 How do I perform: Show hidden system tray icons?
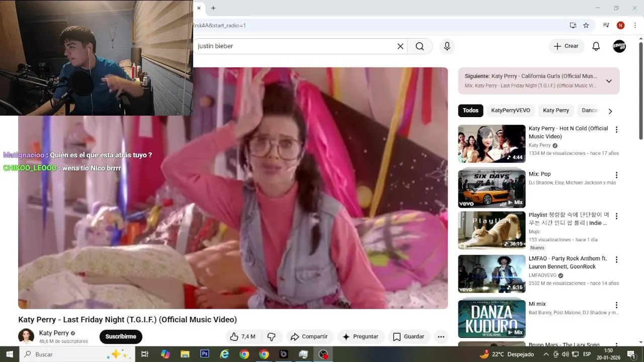[x=546, y=354]
